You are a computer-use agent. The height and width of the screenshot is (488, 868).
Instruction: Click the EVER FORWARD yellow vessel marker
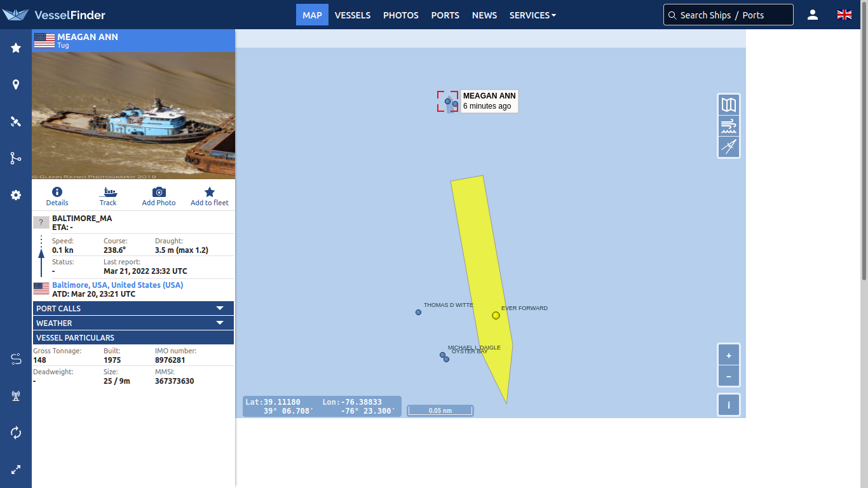(496, 315)
